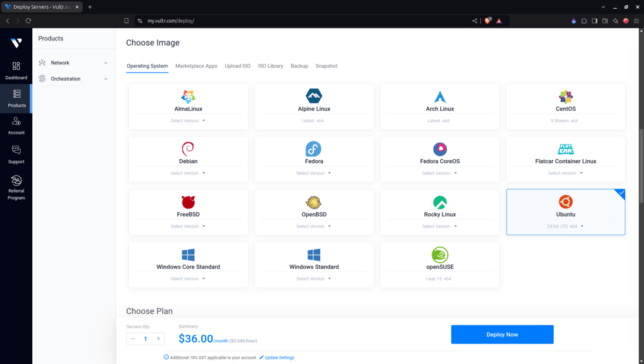The height and width of the screenshot is (364, 644).
Task: Click the AlmaLinux logo icon
Action: [x=188, y=97]
